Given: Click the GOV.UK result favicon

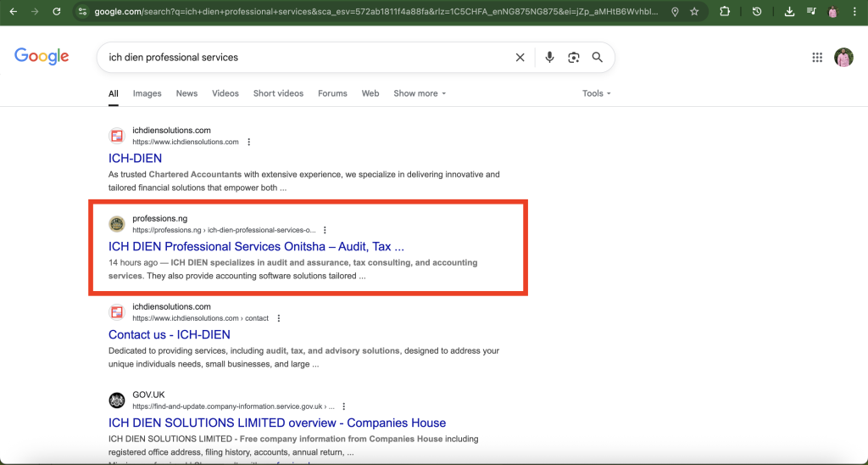Looking at the screenshot, I should point(117,401).
